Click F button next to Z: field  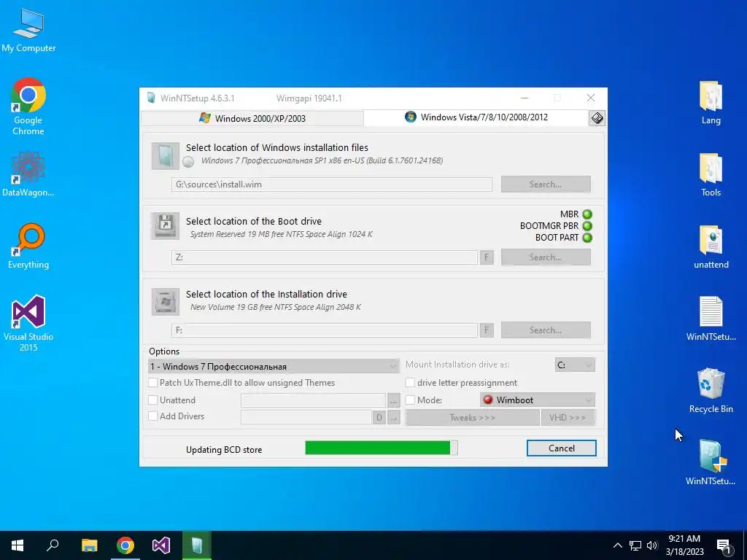(x=487, y=257)
